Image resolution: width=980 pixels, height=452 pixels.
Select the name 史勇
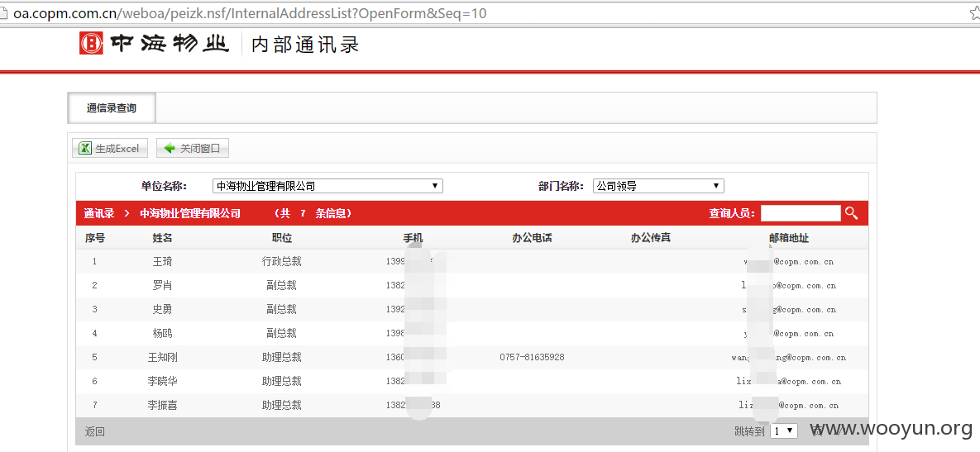point(162,309)
